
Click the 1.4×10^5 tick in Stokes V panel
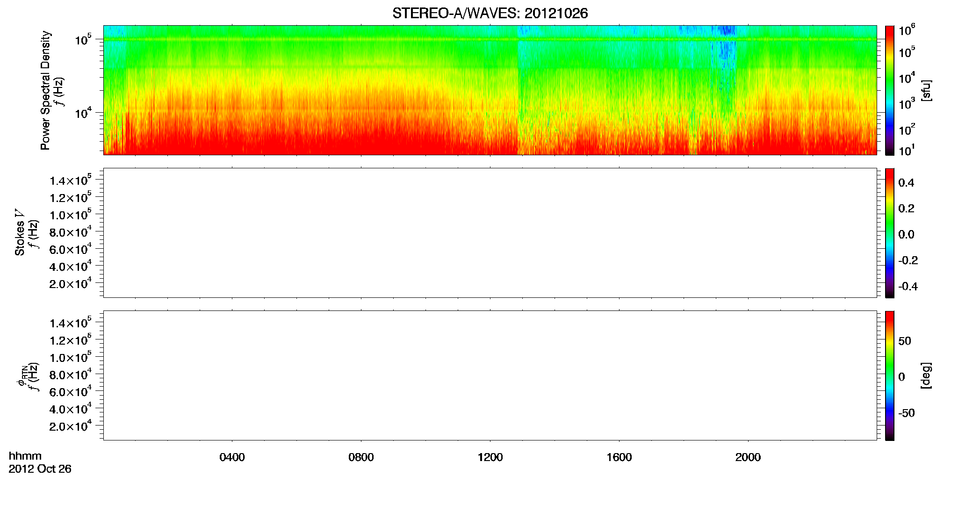[71, 180]
